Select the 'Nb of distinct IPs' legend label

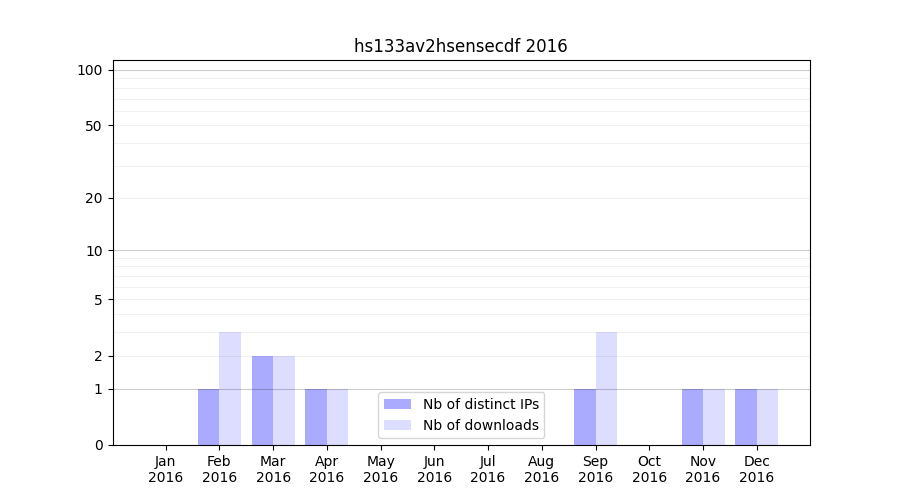tap(480, 404)
